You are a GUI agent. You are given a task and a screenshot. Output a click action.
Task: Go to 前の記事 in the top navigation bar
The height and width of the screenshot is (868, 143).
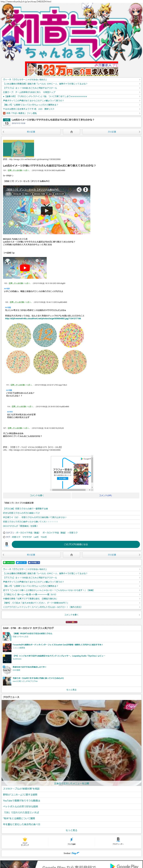point(31,132)
